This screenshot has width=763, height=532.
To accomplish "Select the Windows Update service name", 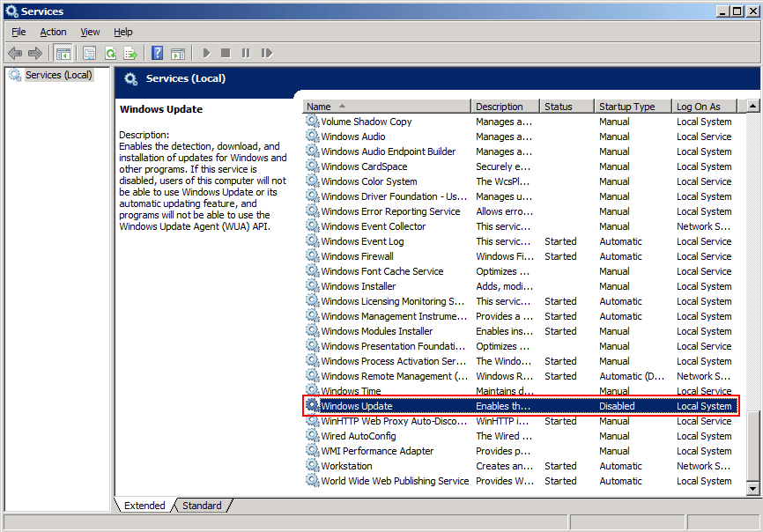I will (357, 406).
